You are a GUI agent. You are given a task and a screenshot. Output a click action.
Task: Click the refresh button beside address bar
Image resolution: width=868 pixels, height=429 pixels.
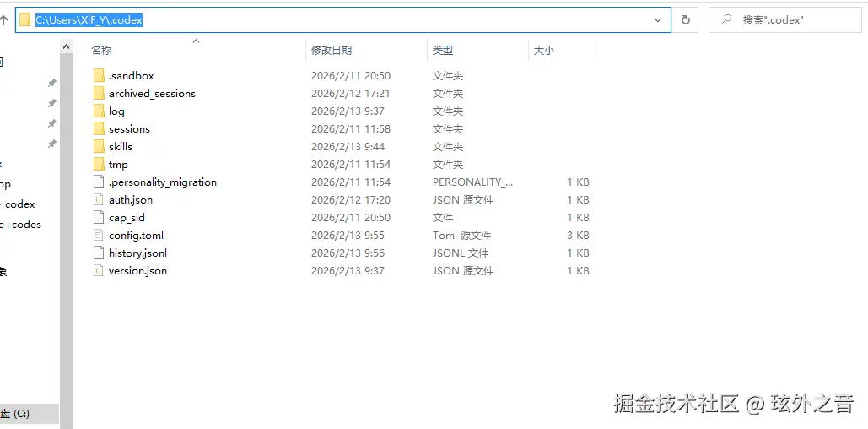[685, 20]
